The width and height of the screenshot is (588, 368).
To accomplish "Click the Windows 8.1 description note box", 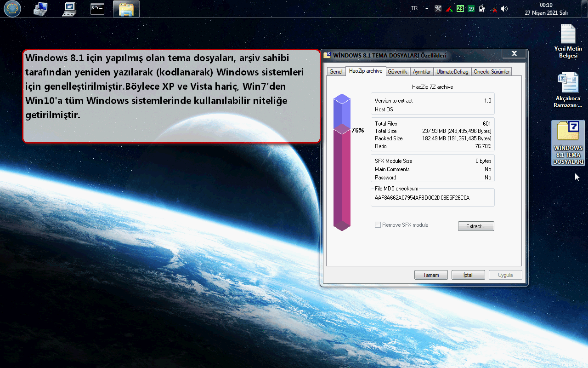I will tap(171, 96).
